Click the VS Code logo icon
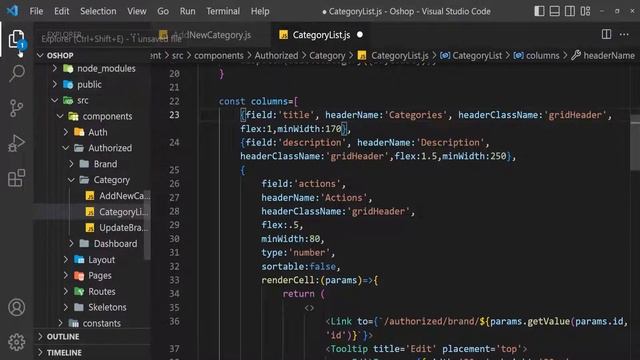This screenshot has width=640, height=360. (12, 11)
